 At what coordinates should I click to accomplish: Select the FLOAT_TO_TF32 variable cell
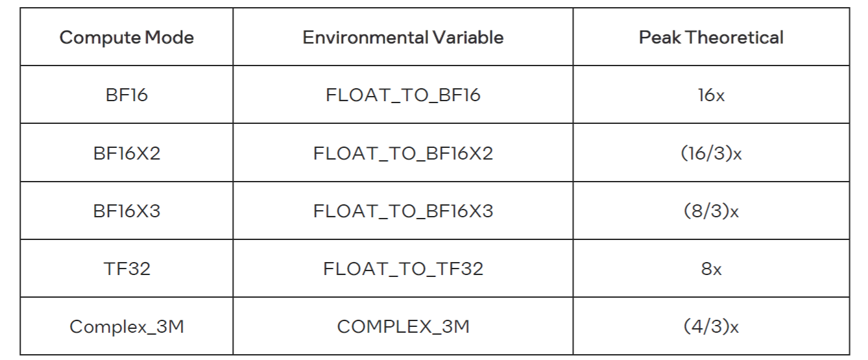pos(403,269)
